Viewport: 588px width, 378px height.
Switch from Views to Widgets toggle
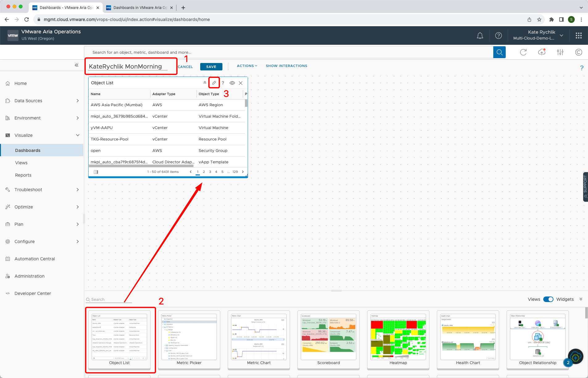click(548, 299)
